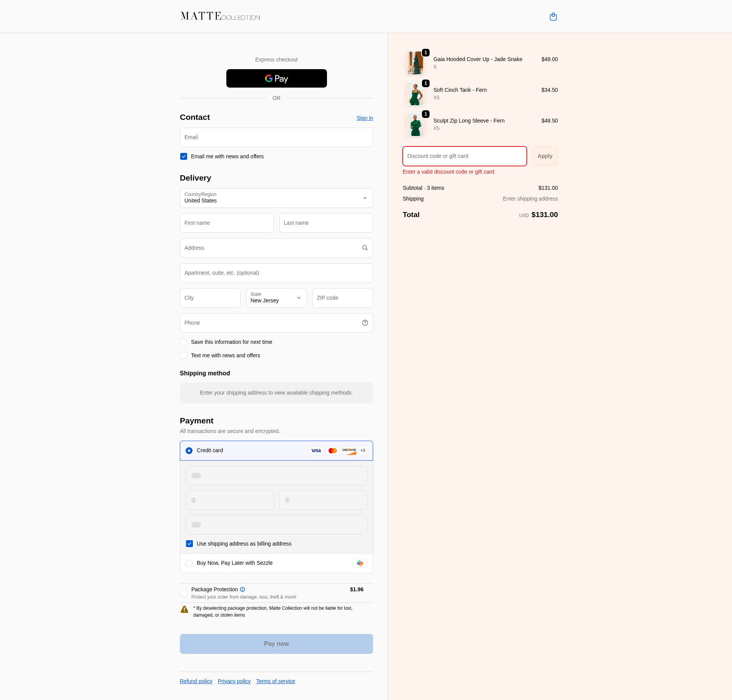Select the Credit card payment option

pos(189,451)
